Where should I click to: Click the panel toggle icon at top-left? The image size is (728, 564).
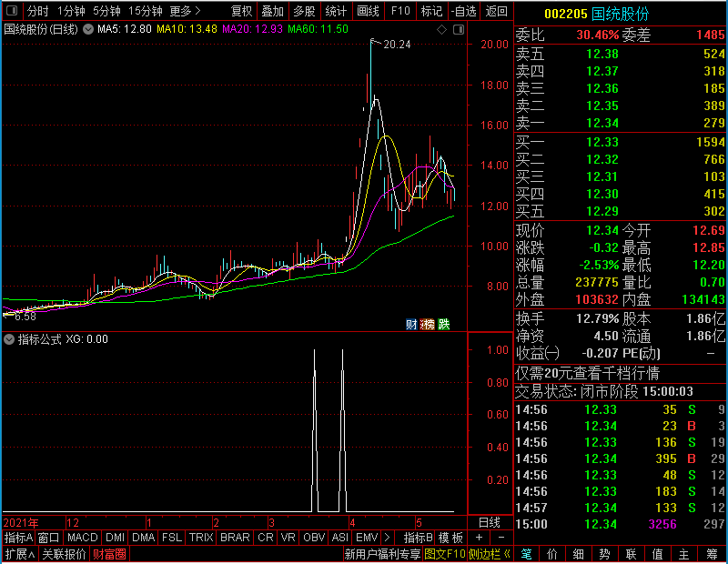coord(12,10)
